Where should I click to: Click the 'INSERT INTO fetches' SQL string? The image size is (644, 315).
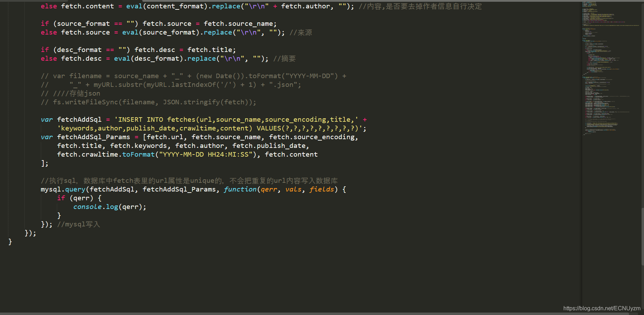click(236, 120)
